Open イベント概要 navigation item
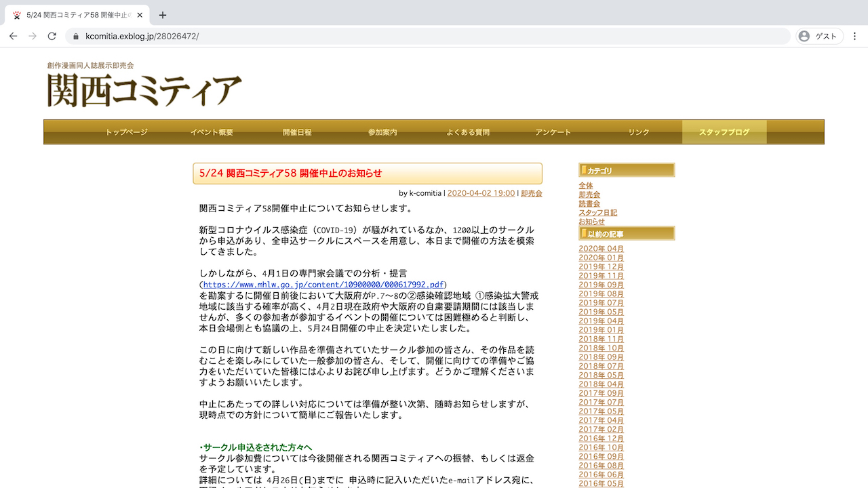Screen dimensions: 868x488 [x=212, y=132]
